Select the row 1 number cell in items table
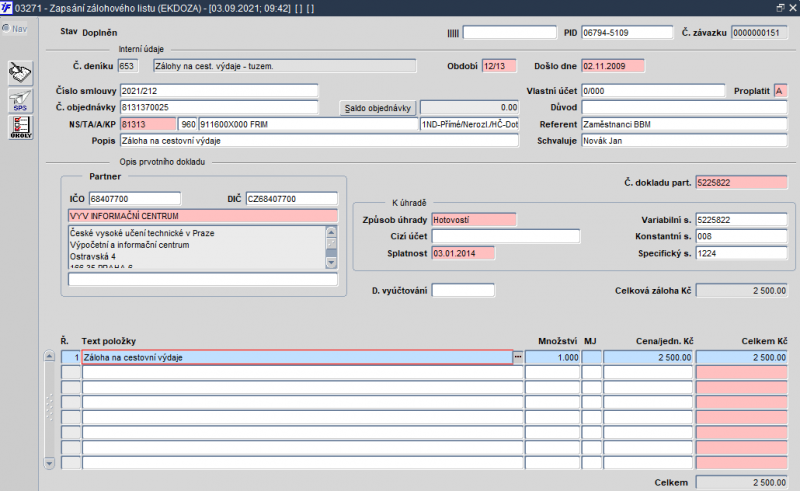Viewport: 800px width, 491px height. [70, 357]
